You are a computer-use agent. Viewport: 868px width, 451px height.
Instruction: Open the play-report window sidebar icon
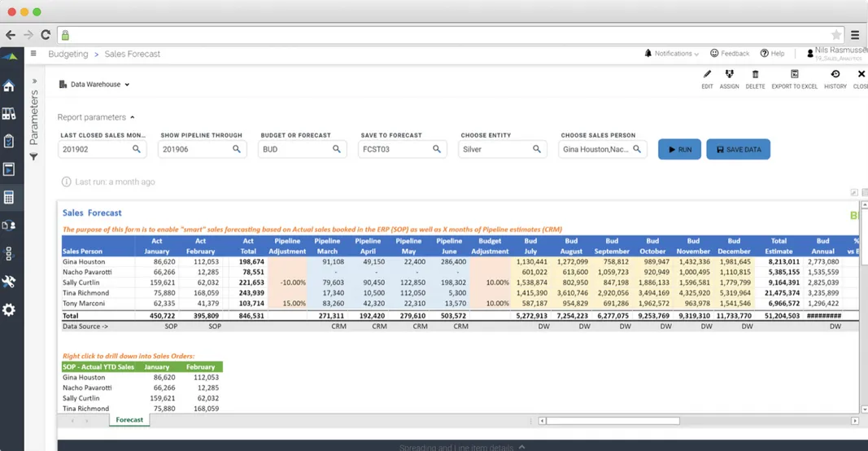[x=9, y=169]
